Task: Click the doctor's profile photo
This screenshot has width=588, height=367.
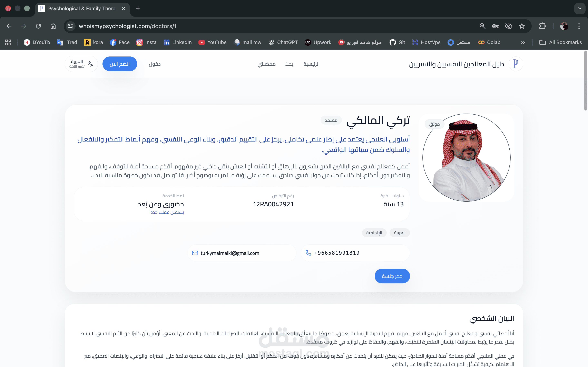Action: [466, 158]
